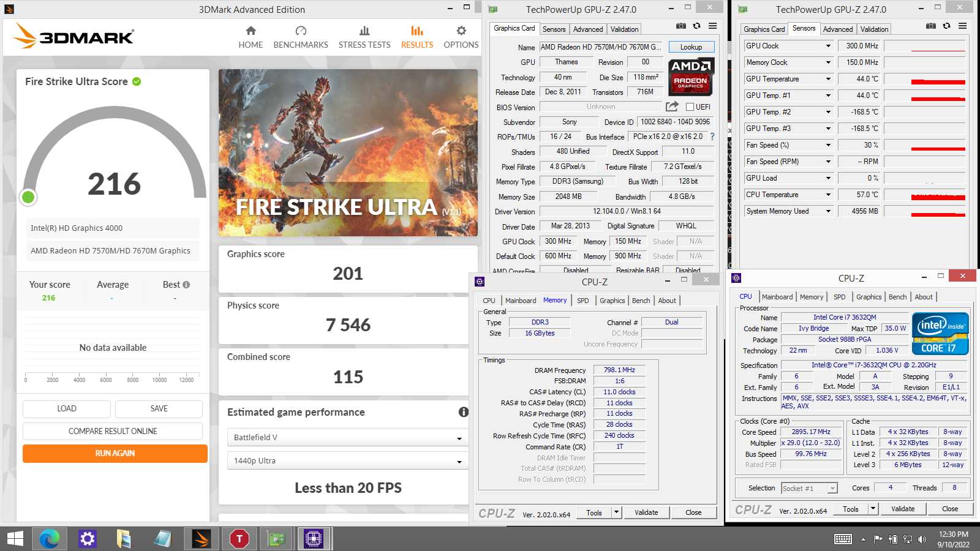
Task: Open 3DMark OPTIONS gear
Action: [461, 31]
